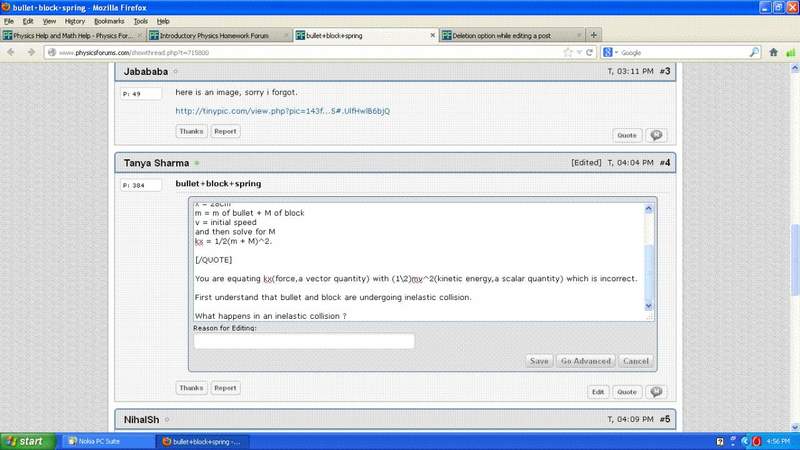800x450 pixels.
Task: Switch to Physics Help and Math Help tab
Action: coord(73,35)
